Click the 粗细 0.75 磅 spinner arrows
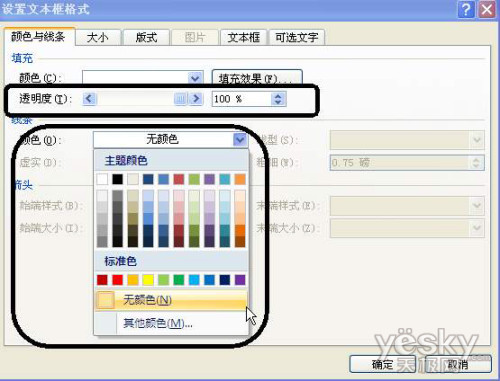 477,163
